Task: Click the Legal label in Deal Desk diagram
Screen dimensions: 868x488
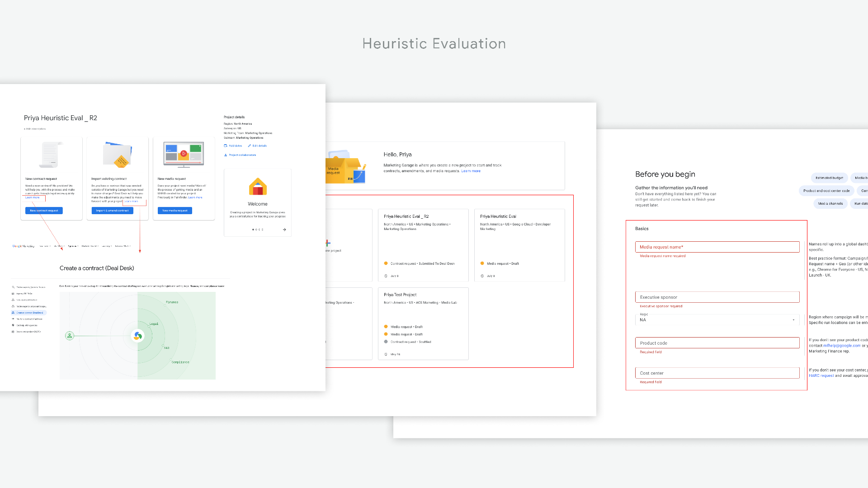Action: [x=154, y=324]
